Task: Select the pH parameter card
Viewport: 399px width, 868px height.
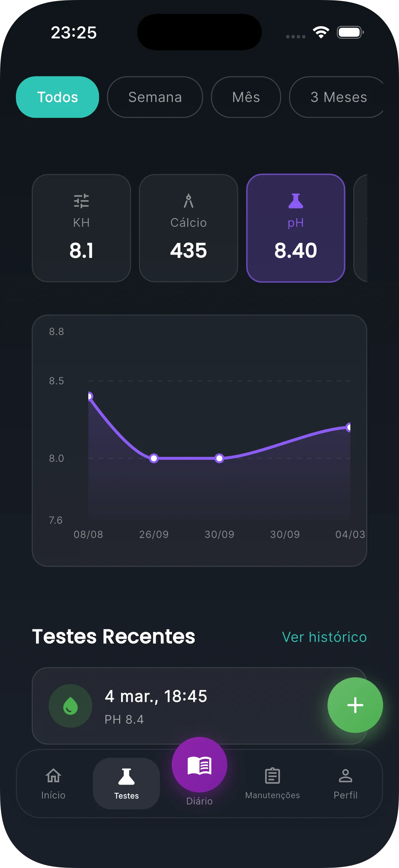Action: click(296, 228)
